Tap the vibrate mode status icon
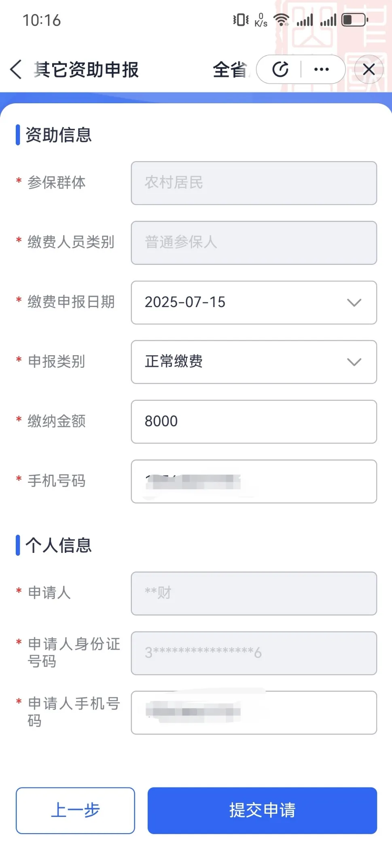This screenshot has height=868, width=392. [x=241, y=19]
